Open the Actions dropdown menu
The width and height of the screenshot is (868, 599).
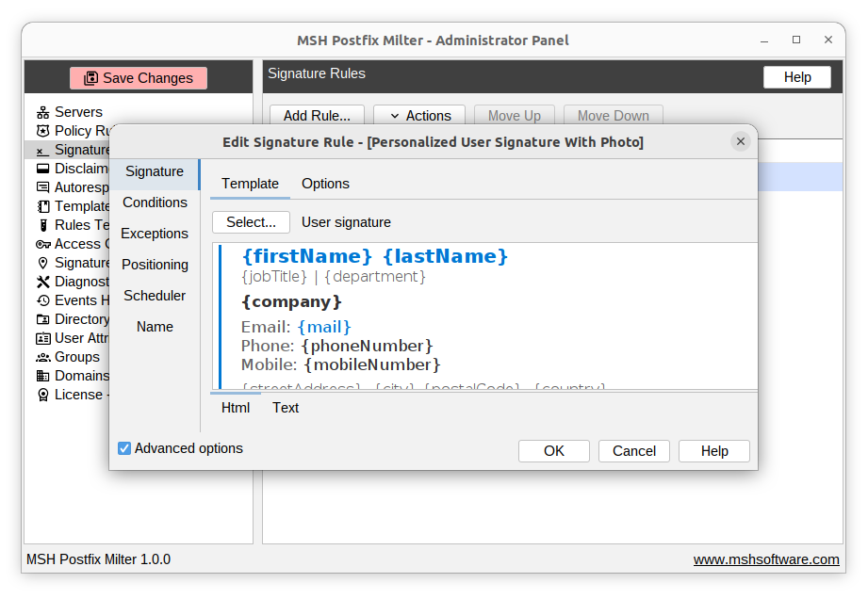click(419, 116)
